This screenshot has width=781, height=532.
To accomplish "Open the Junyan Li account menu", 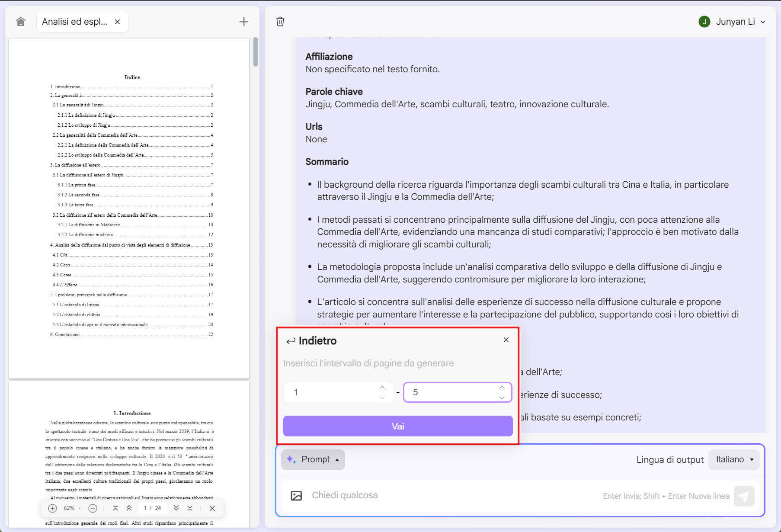I will point(732,22).
